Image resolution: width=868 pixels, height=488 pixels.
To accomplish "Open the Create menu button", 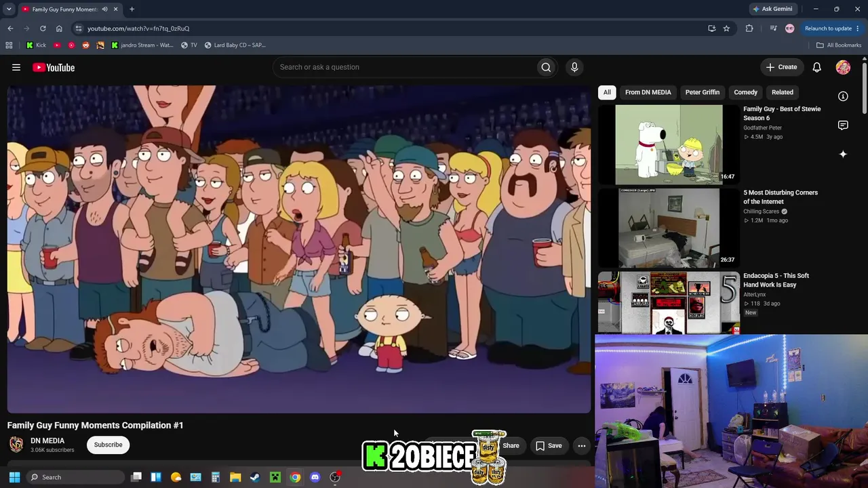I will coord(782,67).
